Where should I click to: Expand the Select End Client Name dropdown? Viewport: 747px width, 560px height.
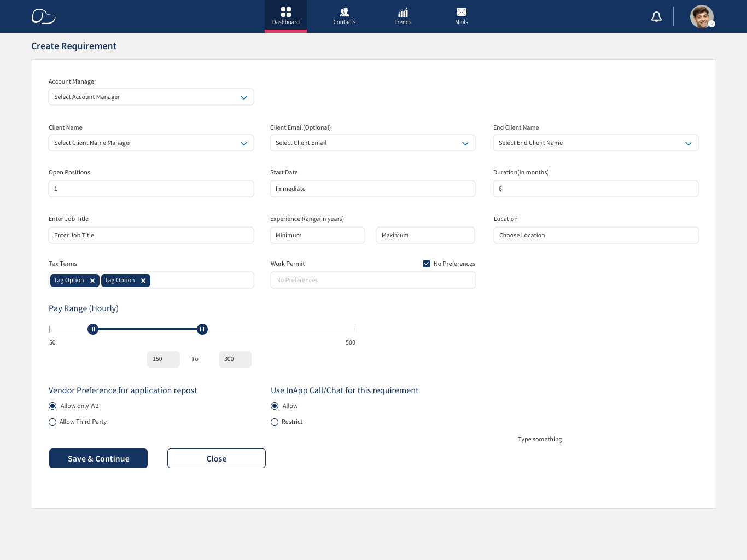(596, 143)
